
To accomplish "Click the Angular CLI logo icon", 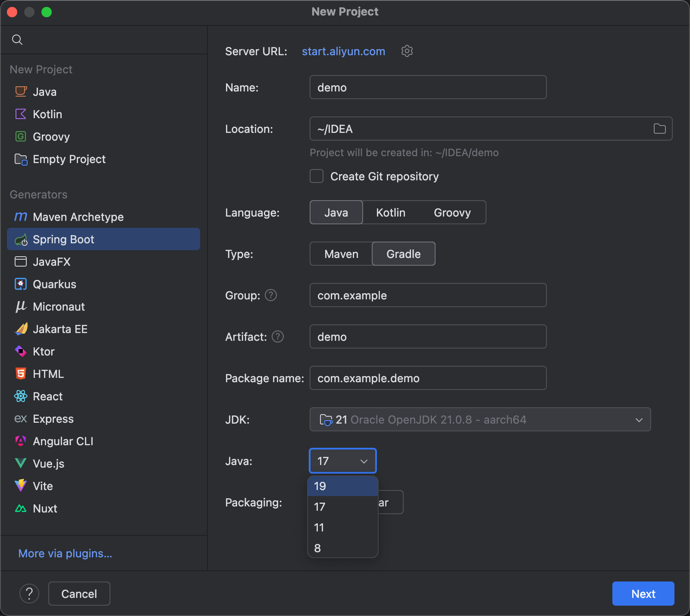I will coord(21,441).
